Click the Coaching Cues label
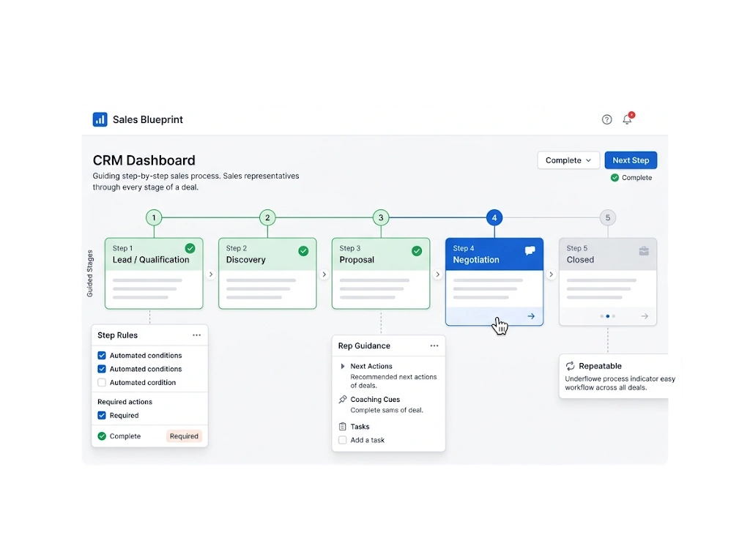The image size is (750, 560). (375, 399)
